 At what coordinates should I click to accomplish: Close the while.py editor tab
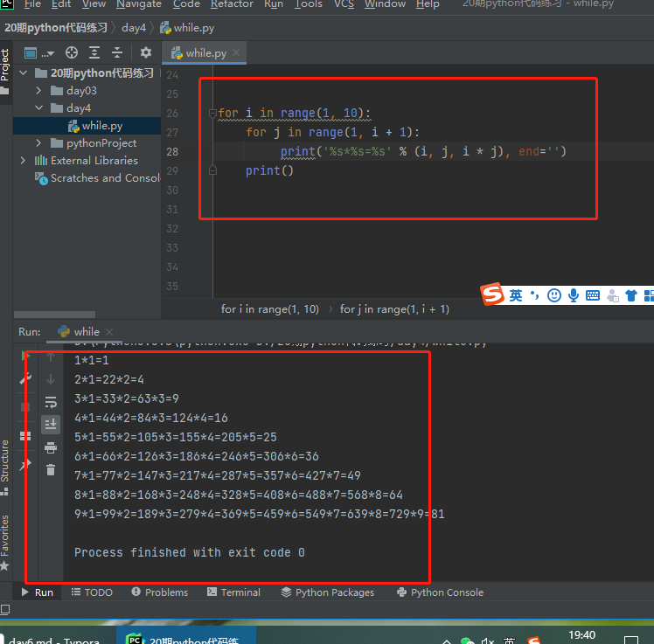pos(236,52)
